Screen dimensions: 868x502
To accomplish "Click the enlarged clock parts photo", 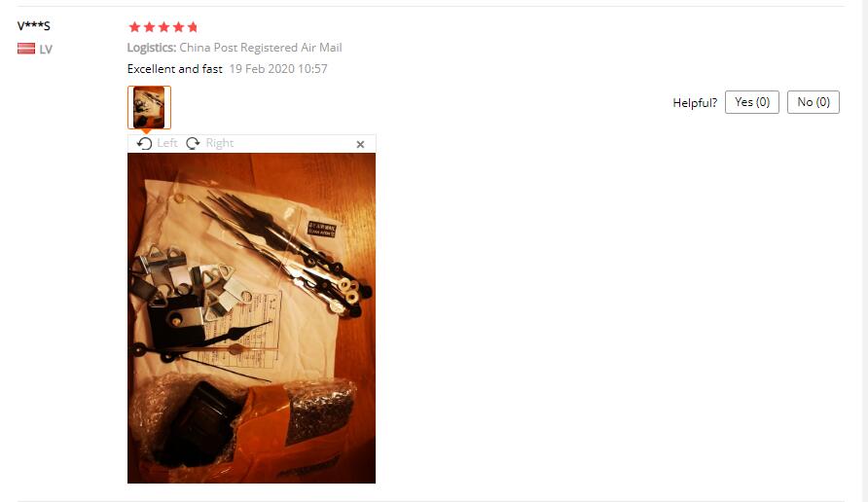I will pos(251,318).
